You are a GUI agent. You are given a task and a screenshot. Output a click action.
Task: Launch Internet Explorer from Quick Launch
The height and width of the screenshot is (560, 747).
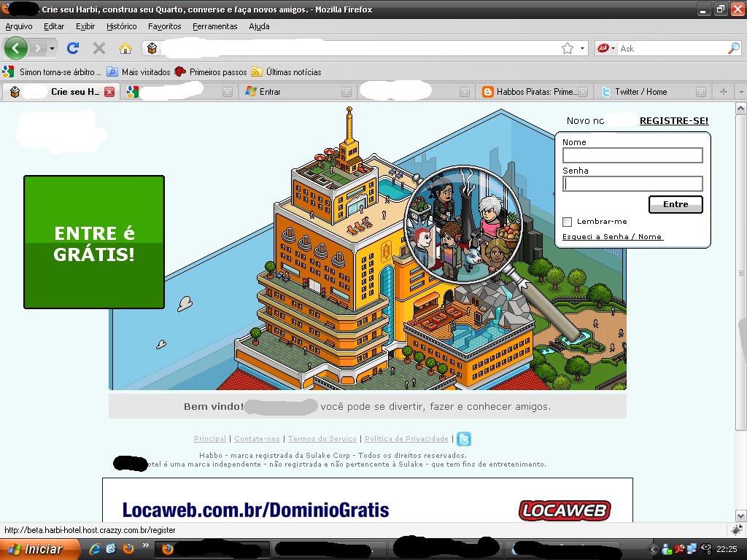click(95, 549)
